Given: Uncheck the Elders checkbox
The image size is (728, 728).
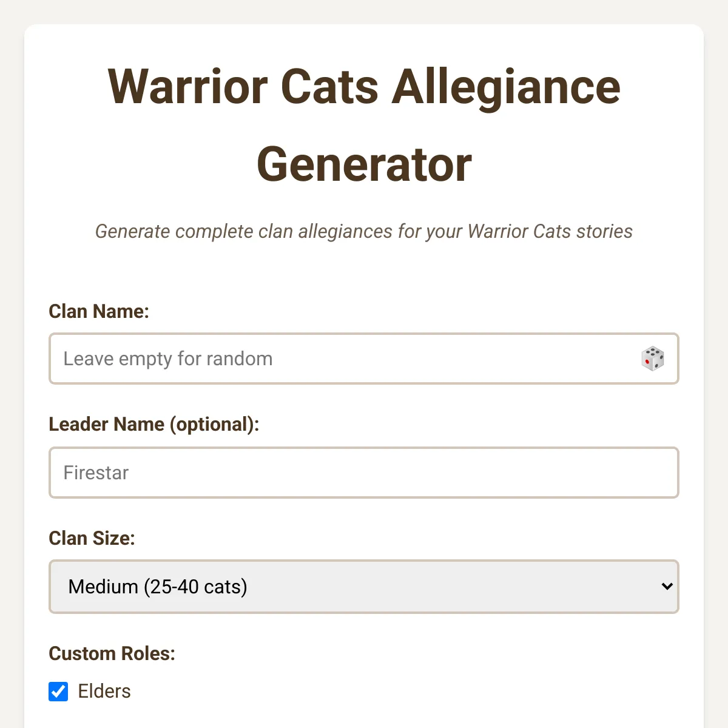Looking at the screenshot, I should tap(58, 691).
